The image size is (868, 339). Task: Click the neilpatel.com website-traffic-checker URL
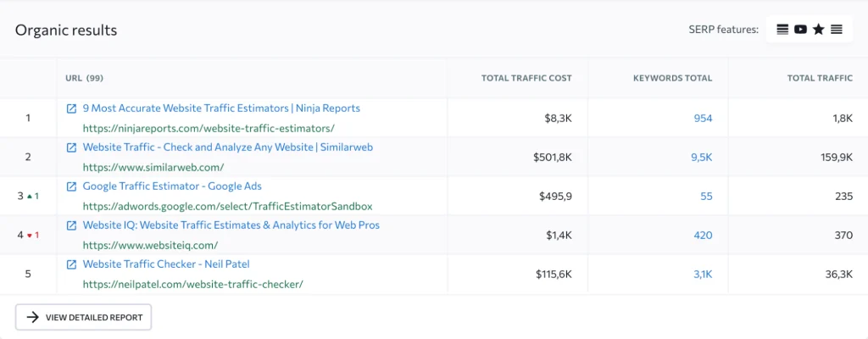coord(192,284)
